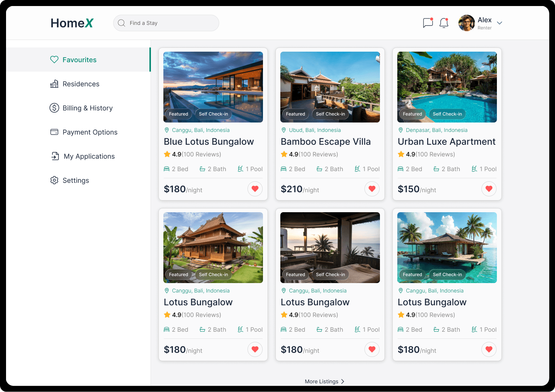Open the Bamboo Escape Villa title link

326,142
